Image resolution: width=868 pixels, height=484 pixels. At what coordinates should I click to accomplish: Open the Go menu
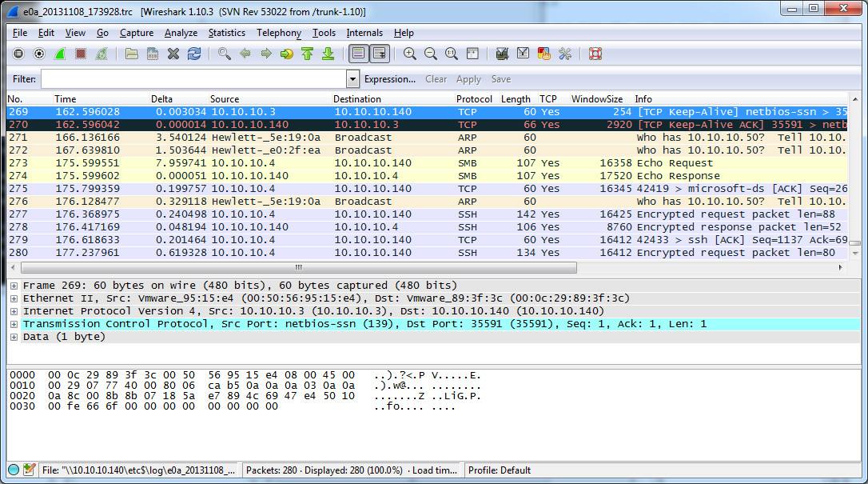coord(102,33)
